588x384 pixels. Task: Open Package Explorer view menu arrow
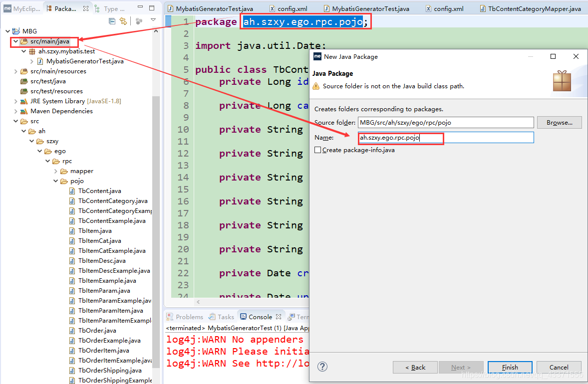153,20
